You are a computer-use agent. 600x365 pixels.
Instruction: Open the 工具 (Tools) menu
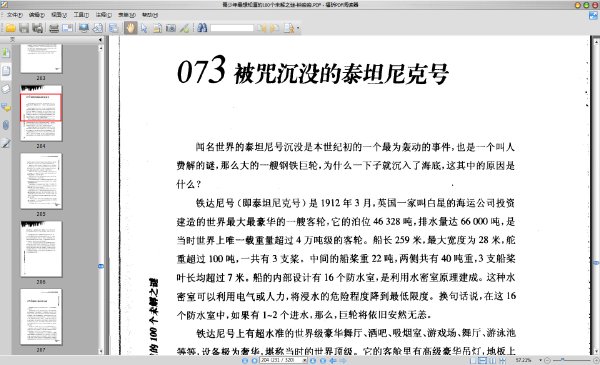81,15
